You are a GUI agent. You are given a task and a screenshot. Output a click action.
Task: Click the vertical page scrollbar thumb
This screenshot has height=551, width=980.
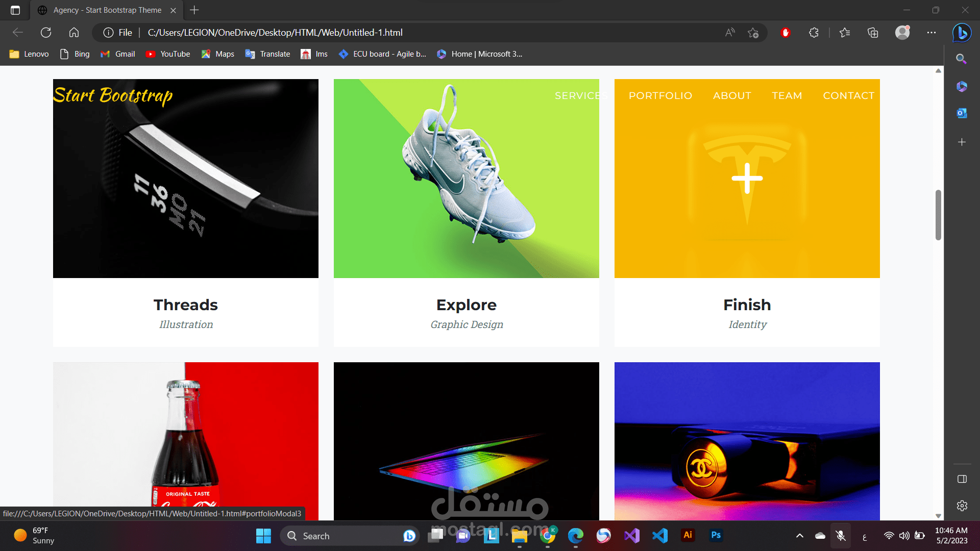938,214
